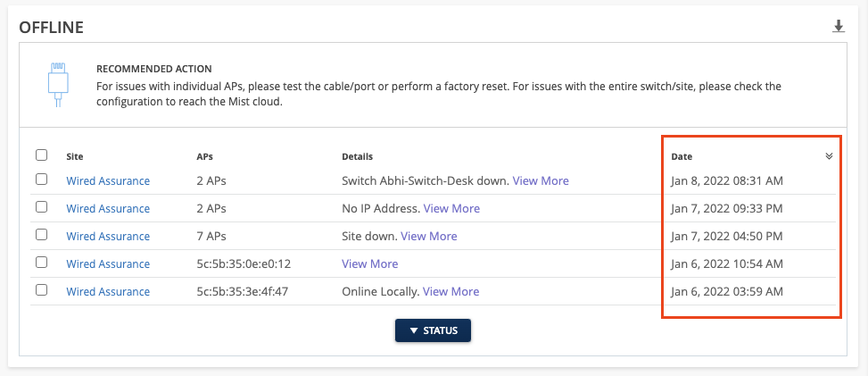Expand the STATUS dropdown button
This screenshot has height=376, width=868.
point(433,330)
